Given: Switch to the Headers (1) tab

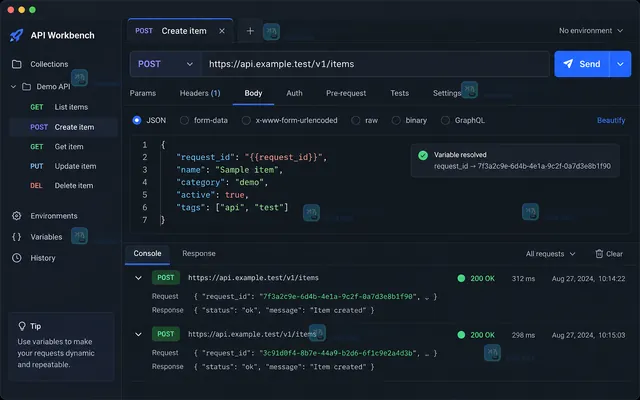Looking at the screenshot, I should coord(200,93).
